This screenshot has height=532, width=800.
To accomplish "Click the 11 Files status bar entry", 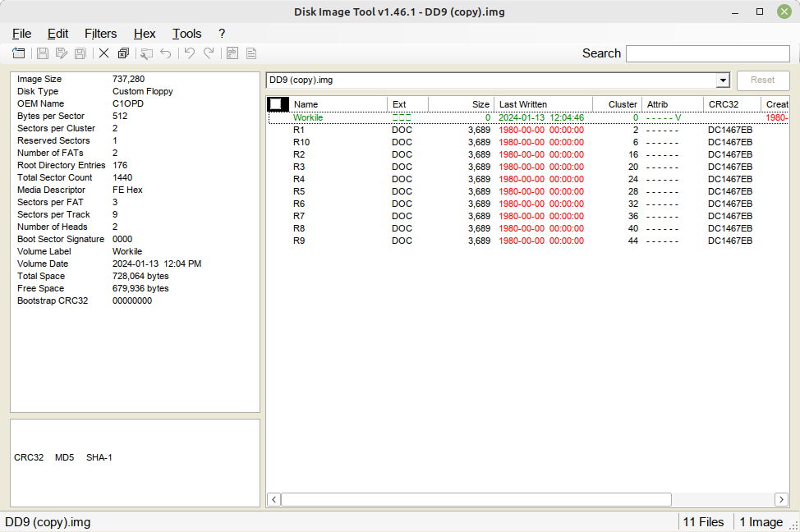I will [x=703, y=522].
